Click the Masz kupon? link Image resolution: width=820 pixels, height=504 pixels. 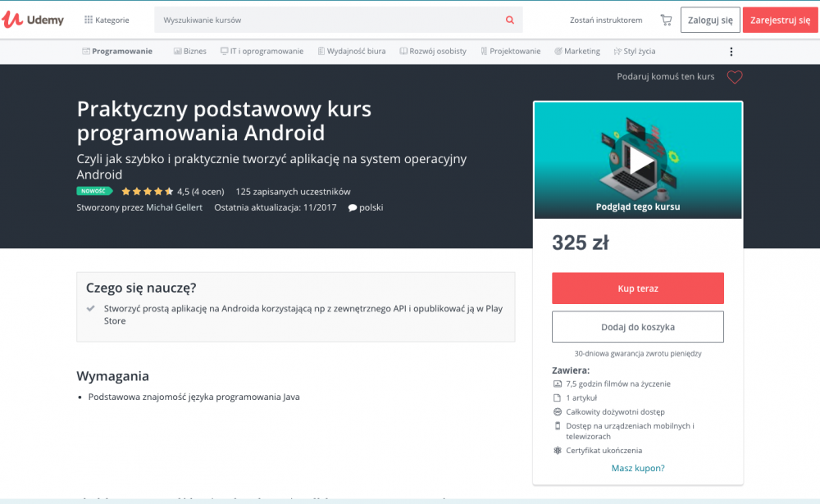pos(638,468)
